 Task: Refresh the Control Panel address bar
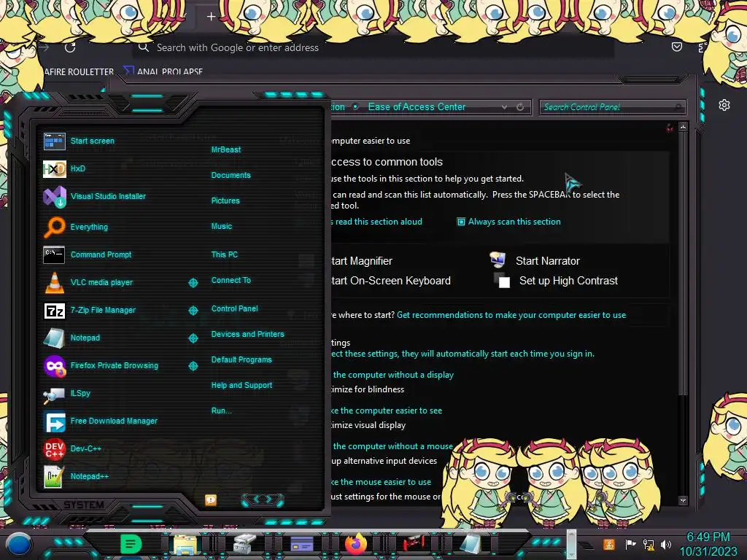[520, 107]
